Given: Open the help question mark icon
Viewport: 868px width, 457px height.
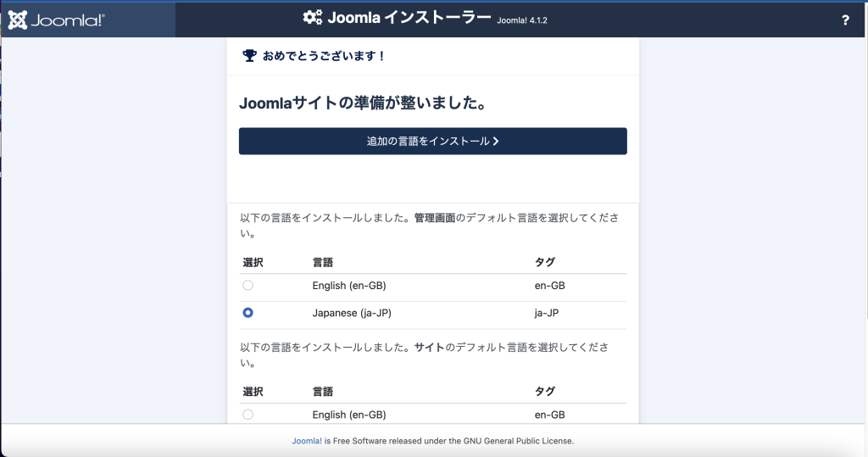Looking at the screenshot, I should 845,20.
